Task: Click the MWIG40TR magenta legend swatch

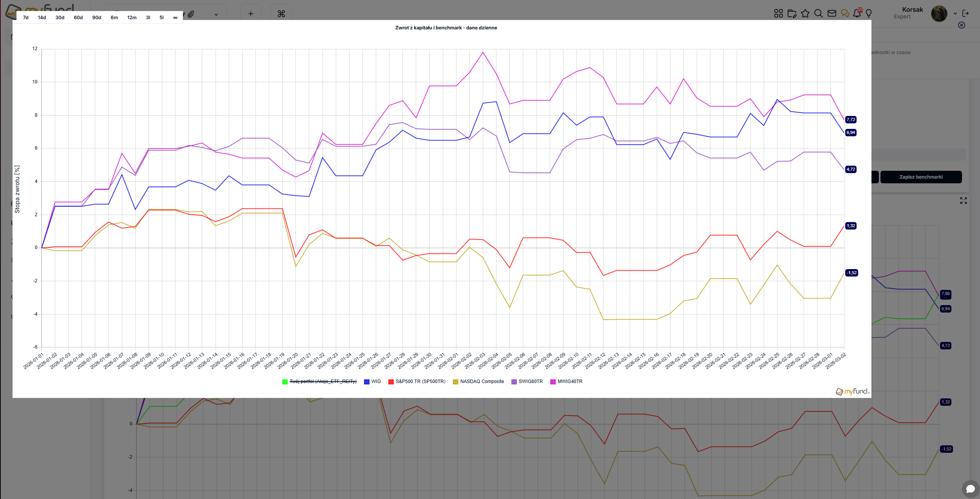Action: click(553, 382)
